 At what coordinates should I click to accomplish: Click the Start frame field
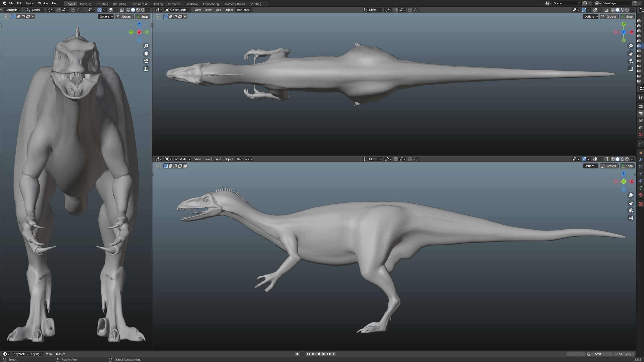coord(602,354)
